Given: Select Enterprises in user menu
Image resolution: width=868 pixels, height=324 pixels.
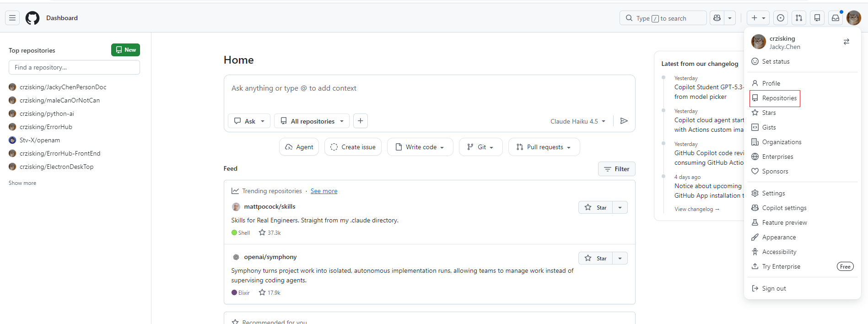Looking at the screenshot, I should coord(803,157).
